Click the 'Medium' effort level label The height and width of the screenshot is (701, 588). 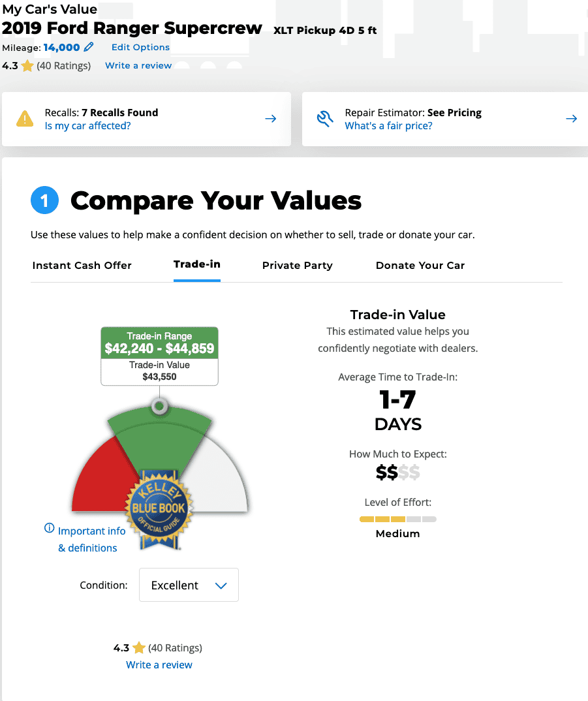click(398, 534)
